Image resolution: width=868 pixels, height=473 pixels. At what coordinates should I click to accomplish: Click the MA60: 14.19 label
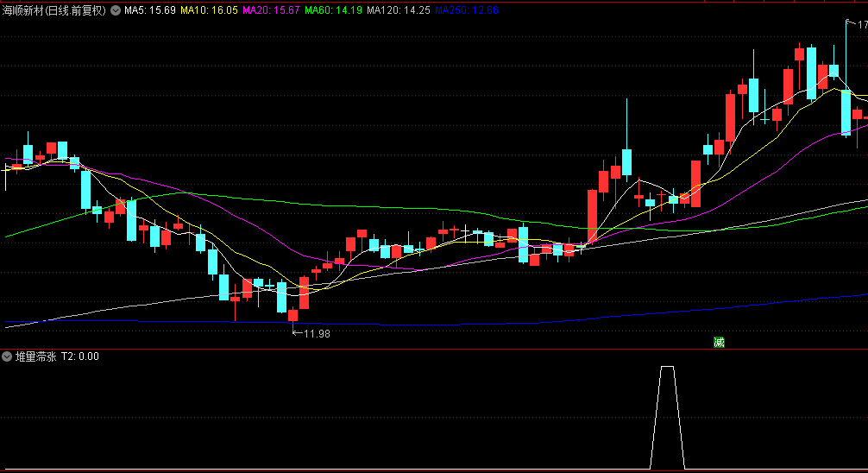click(333, 10)
